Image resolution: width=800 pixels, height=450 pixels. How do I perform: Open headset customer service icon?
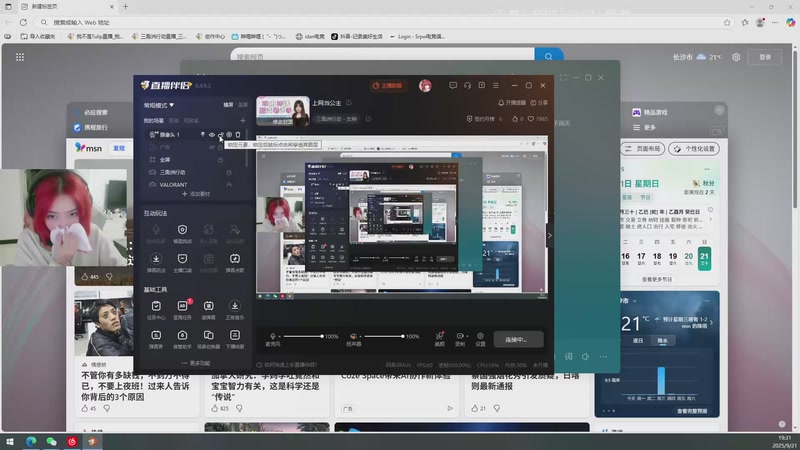(467, 86)
